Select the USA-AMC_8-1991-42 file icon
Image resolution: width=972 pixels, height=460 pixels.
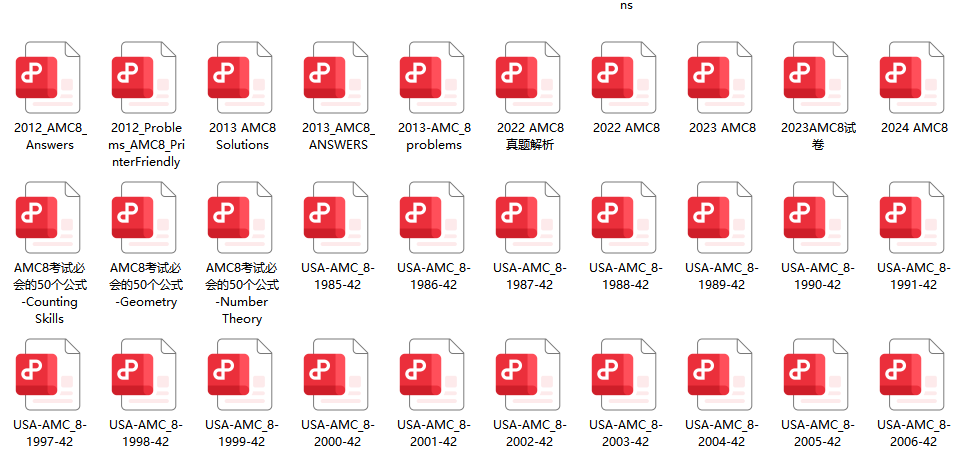[914, 217]
